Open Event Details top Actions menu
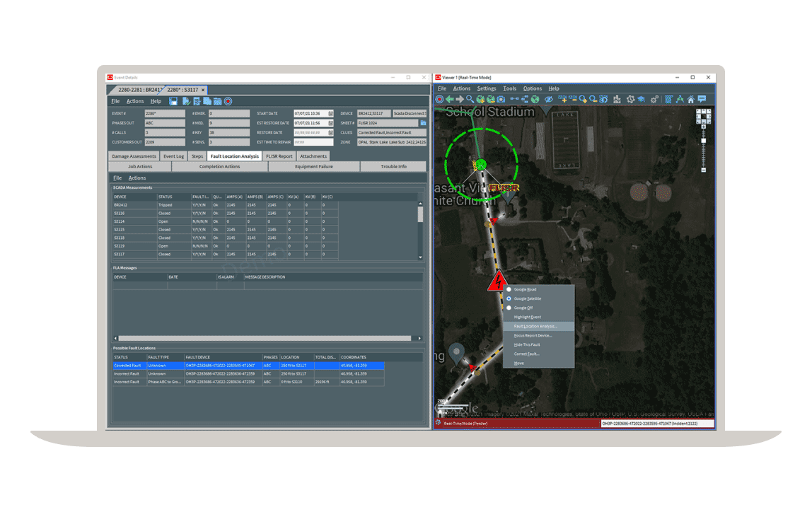Image resolution: width=812 pixels, height=512 pixels. coord(135,101)
